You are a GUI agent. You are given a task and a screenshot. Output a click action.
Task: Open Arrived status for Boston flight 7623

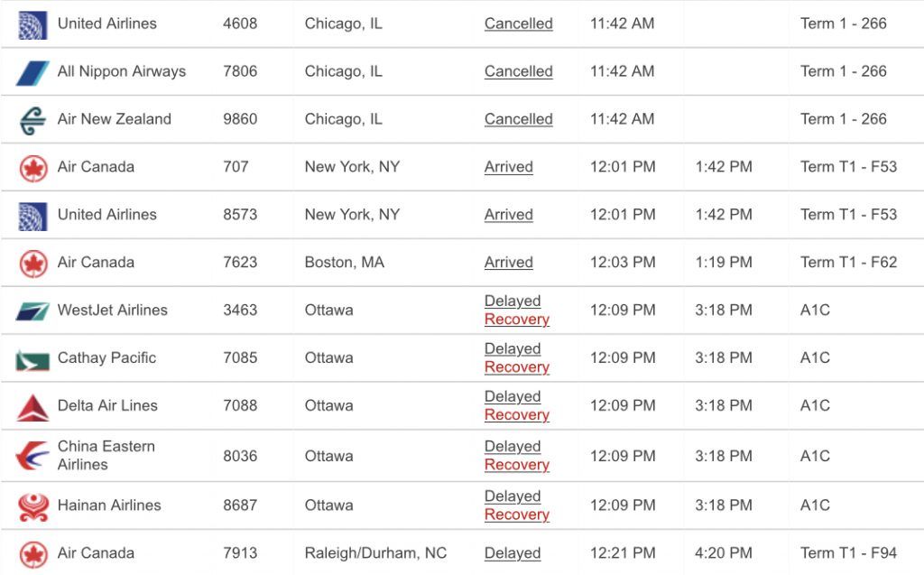pyautogui.click(x=508, y=264)
